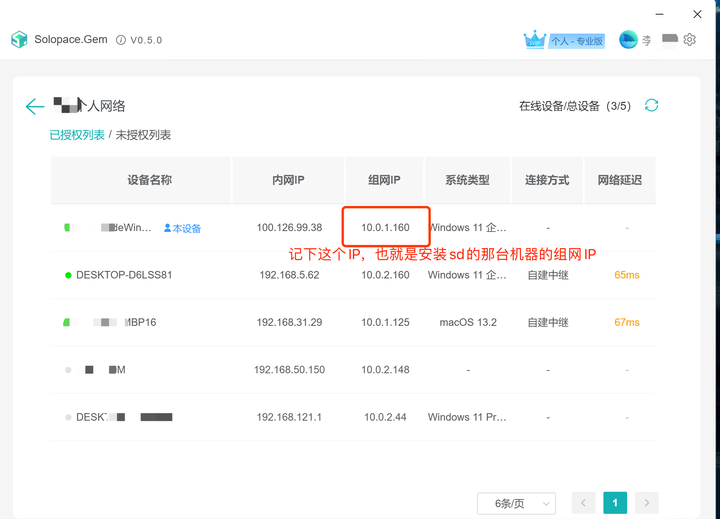Select network IP 10.0.1.160
This screenshot has width=720, height=519.
coord(385,227)
